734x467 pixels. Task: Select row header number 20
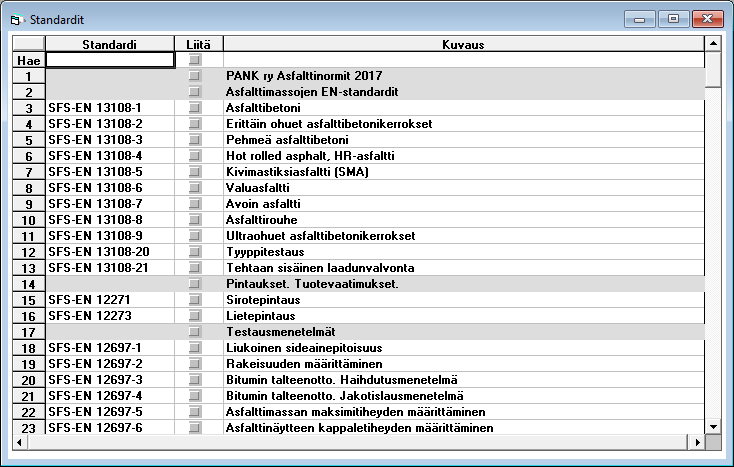pos(29,379)
